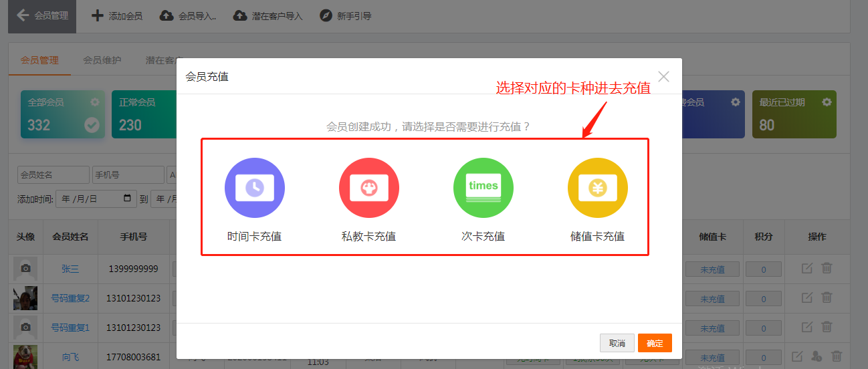Screen dimensions: 868x369
Task: Click the edit icon in 张三's row
Action: pos(807,268)
